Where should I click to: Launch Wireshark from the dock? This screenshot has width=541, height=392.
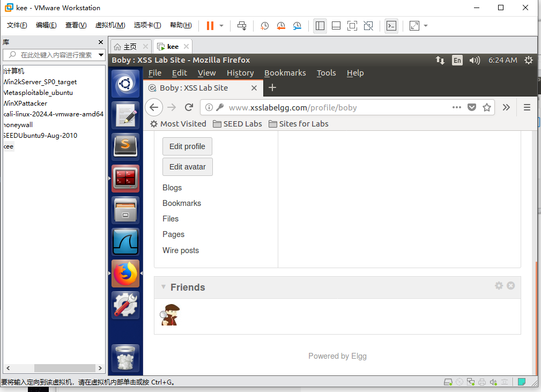pyautogui.click(x=125, y=242)
